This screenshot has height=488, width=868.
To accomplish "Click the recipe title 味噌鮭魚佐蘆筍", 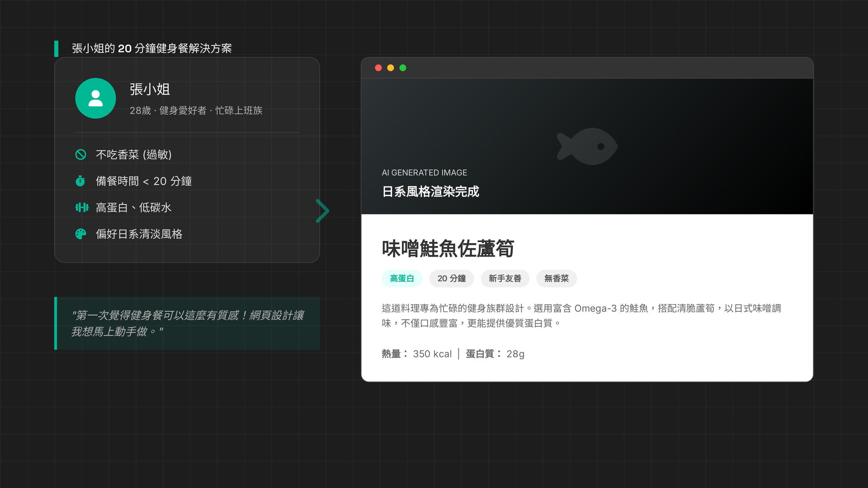I will coord(448,249).
